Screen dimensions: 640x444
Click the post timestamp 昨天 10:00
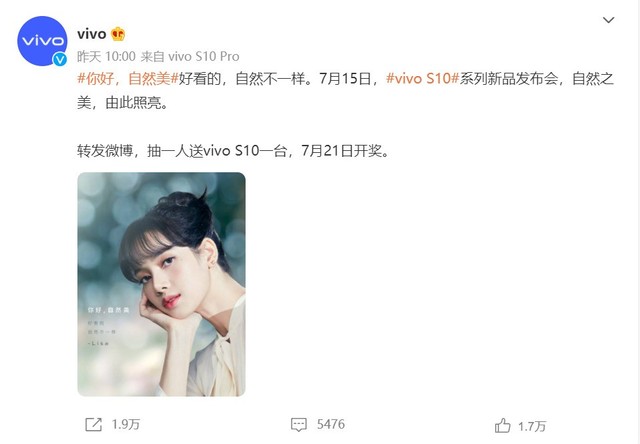pyautogui.click(x=106, y=56)
